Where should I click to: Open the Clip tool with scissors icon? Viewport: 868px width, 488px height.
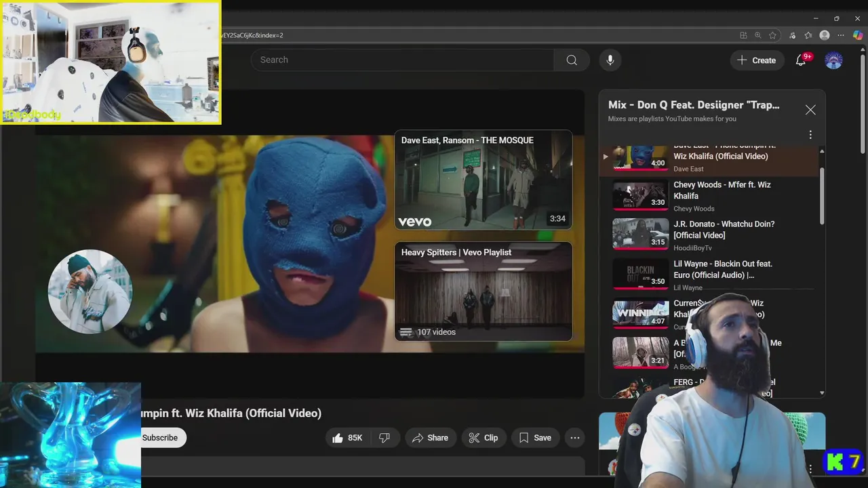484,438
